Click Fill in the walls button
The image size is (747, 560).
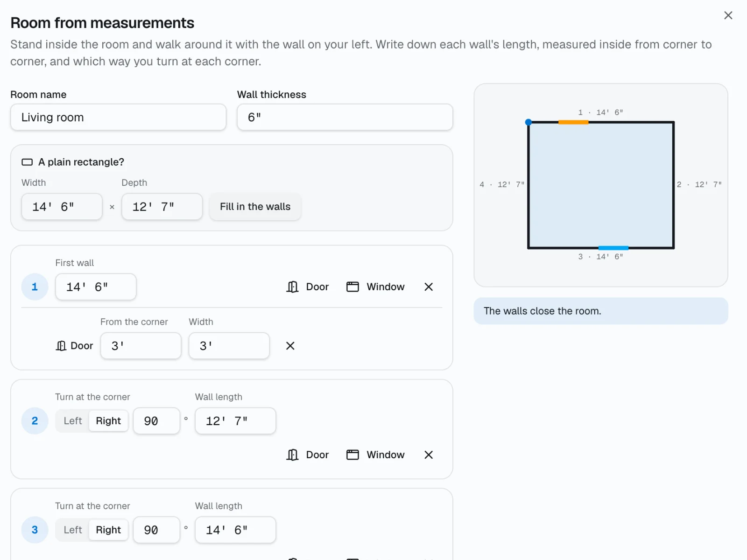click(255, 207)
